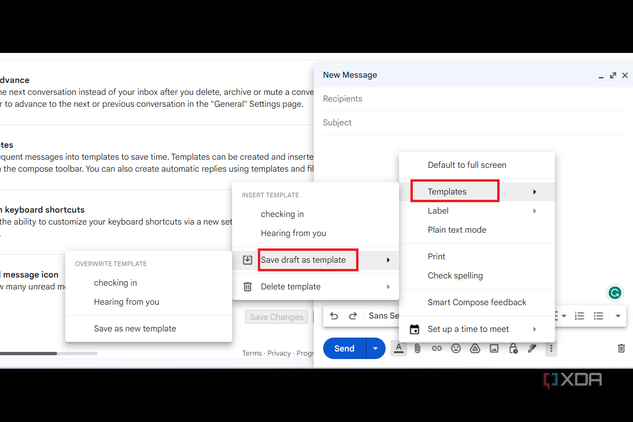Open the Terms footer link

(252, 353)
